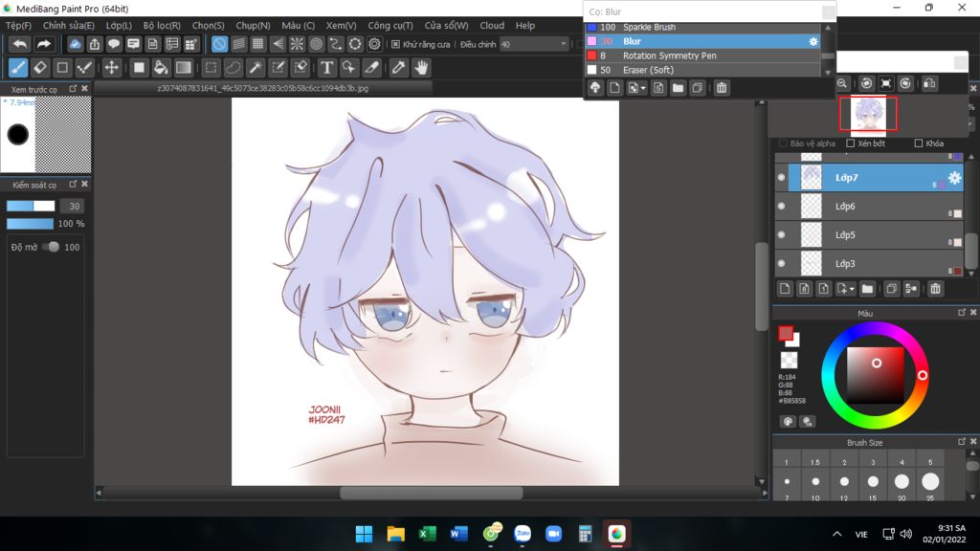Activate the rectangular Select tool
The image size is (980, 551).
(212, 68)
